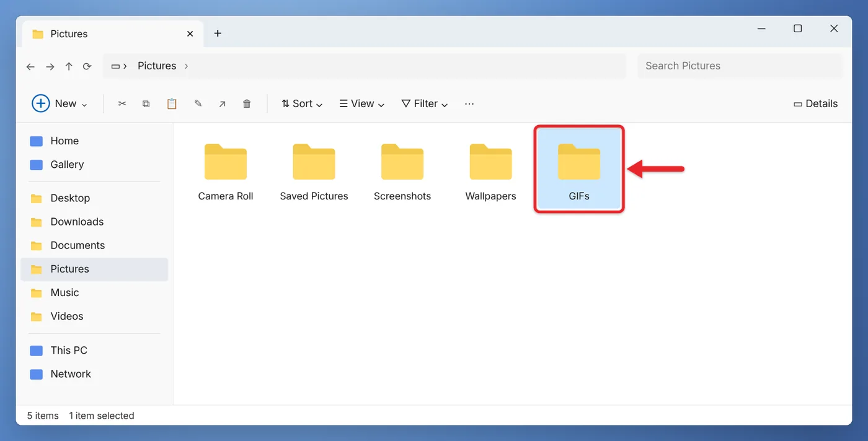Close the File Explorer window
Screen dimensions: 868x441
point(834,28)
